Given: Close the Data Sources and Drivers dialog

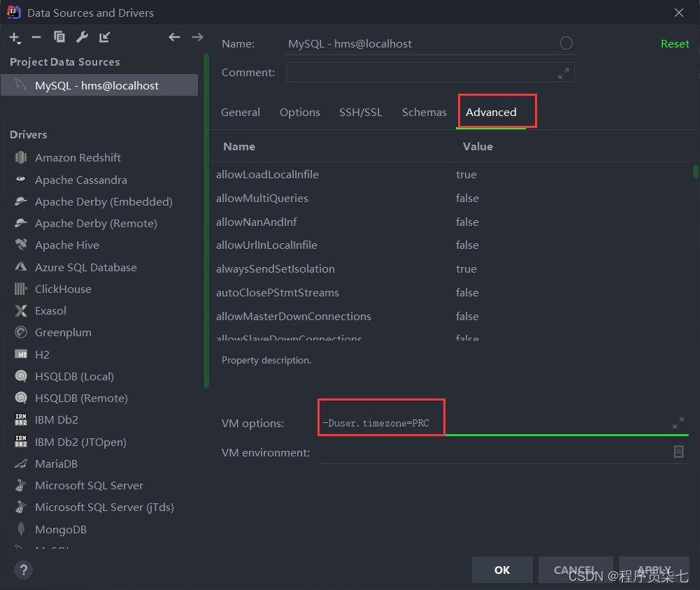Looking at the screenshot, I should click(x=678, y=13).
